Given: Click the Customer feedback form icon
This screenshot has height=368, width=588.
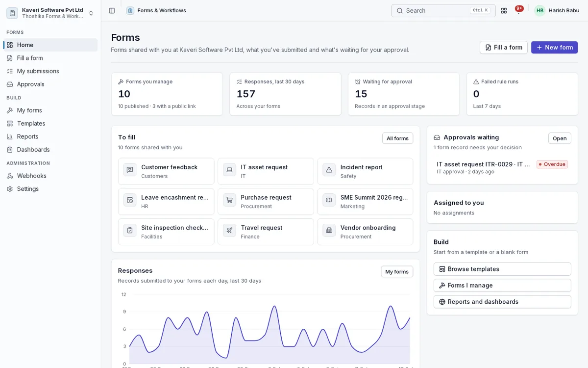Looking at the screenshot, I should coord(130,170).
